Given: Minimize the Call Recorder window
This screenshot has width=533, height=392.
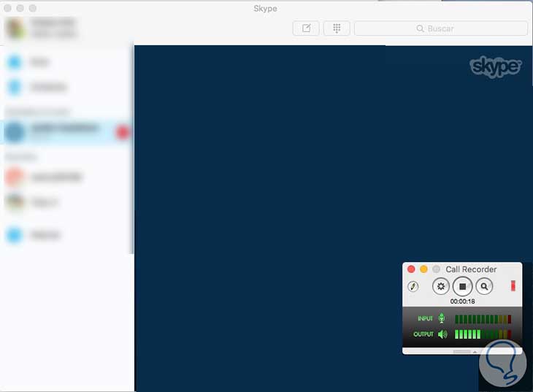Looking at the screenshot, I should click(x=423, y=269).
